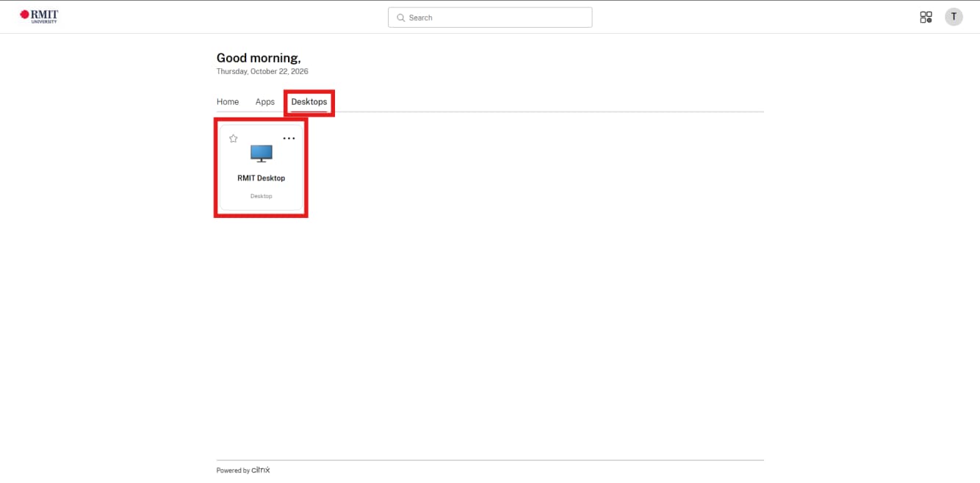Click the Powered by Citrix footer text

pos(243,471)
